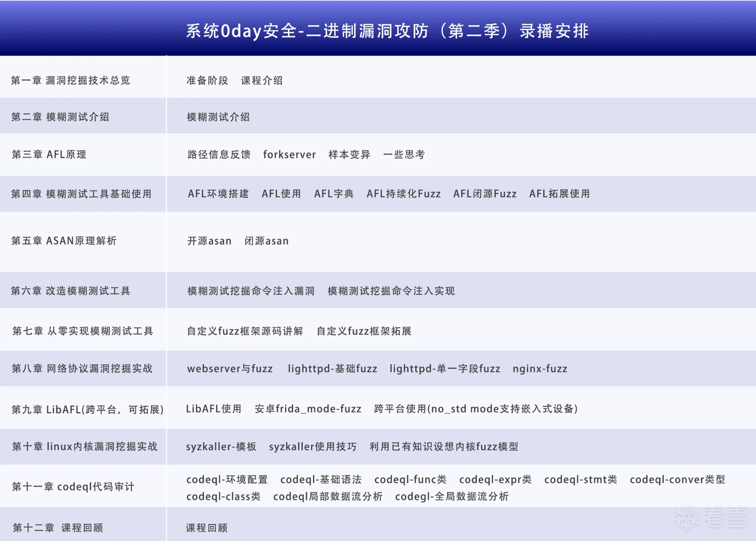Select 第三章 AFL原理 chapter
Viewport: 756px width, 541px height.
[49, 154]
